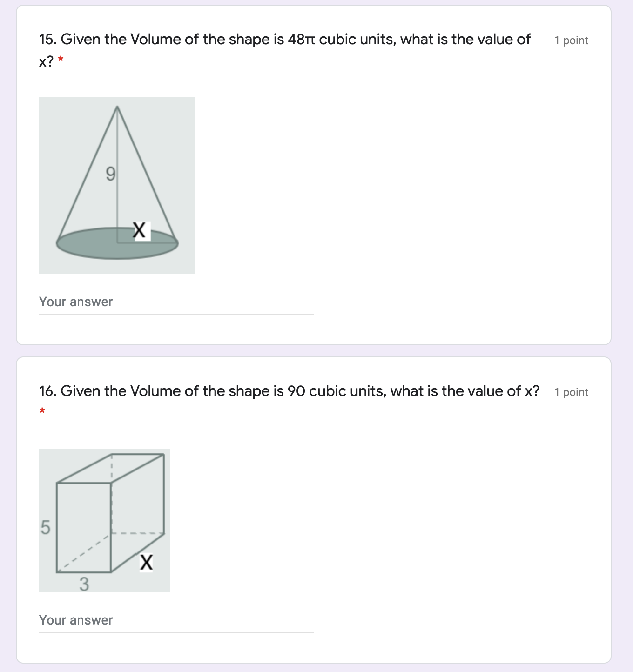The image size is (633, 672).
Task: Select the cone image in question 15
Action: pos(117,185)
